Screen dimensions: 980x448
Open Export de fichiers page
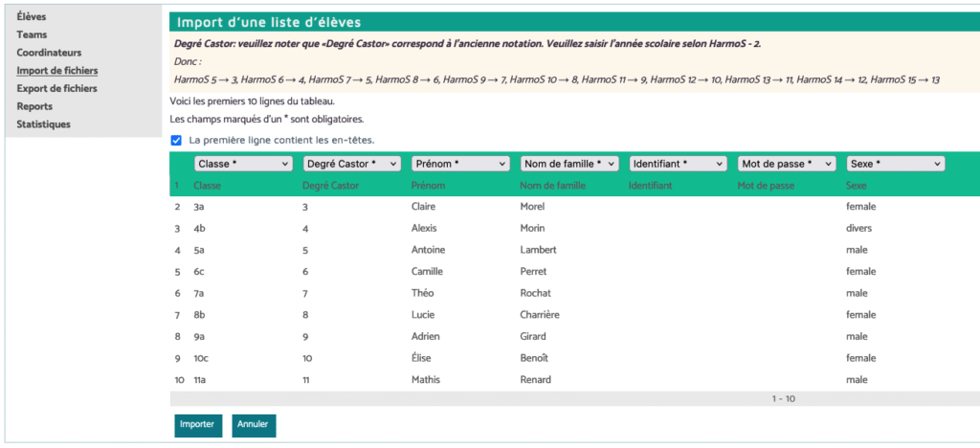point(56,88)
